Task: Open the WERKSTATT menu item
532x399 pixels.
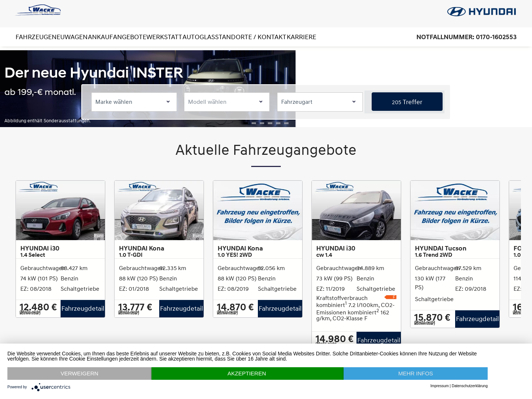Action: 164,37
